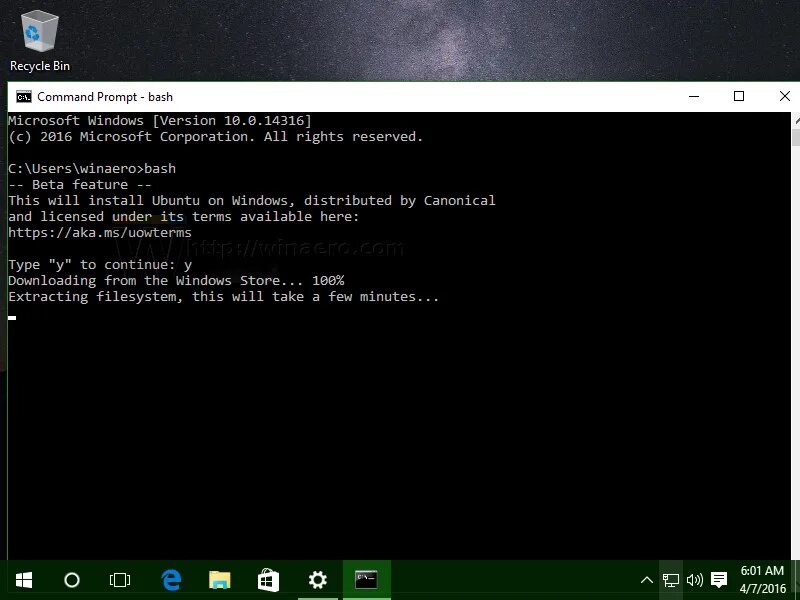Open File Explorer from the taskbar
800x600 pixels.
pos(220,580)
